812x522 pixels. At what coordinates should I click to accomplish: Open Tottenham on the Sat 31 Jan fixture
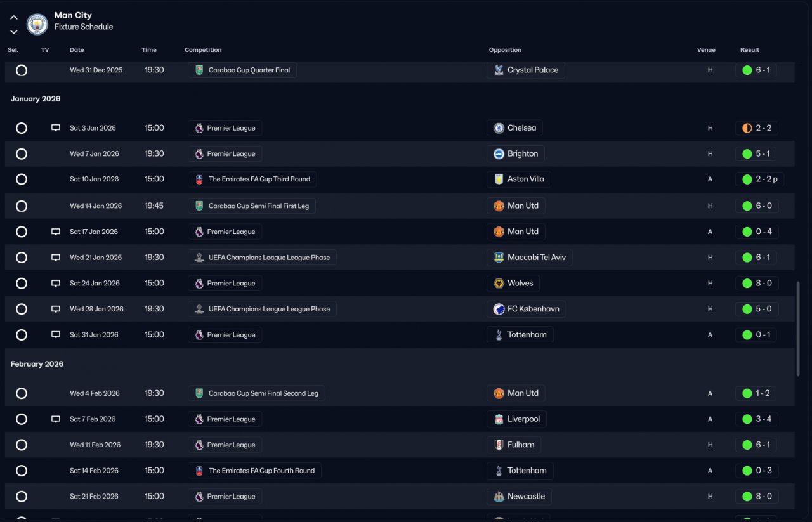pos(520,335)
